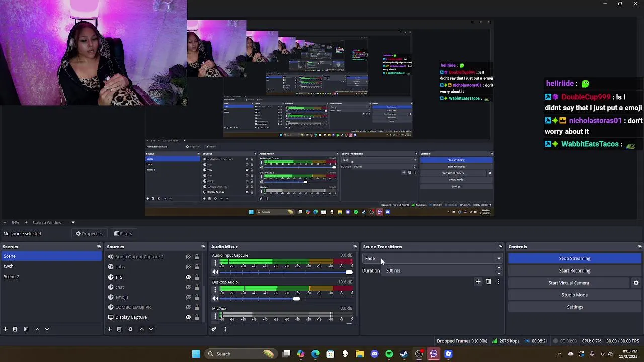The width and height of the screenshot is (644, 362).
Task: Open advanced audio properties gears icon
Action: click(x=214, y=329)
